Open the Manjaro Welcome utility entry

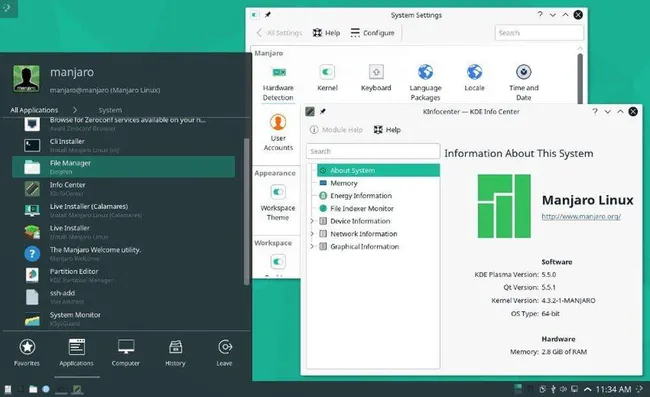[x=124, y=253]
